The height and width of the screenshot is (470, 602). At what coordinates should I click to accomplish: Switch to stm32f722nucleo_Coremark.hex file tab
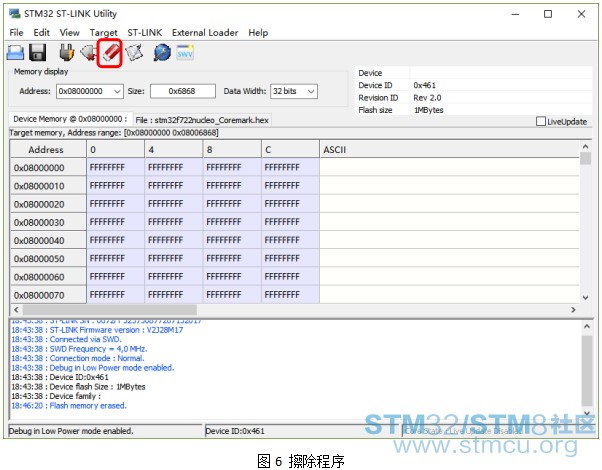coord(202,120)
